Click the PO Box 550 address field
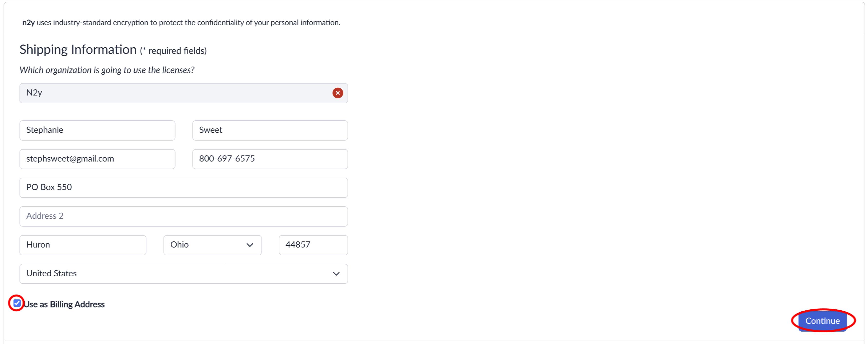This screenshot has width=868, height=344. pos(184,188)
